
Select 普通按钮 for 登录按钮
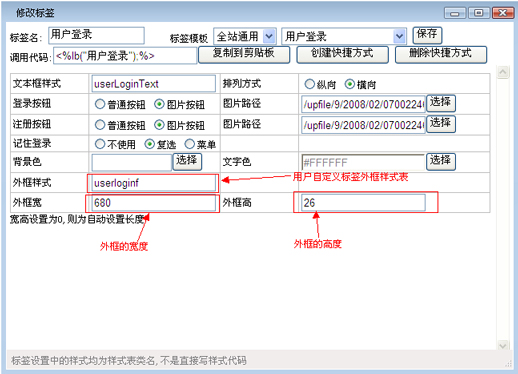100,104
